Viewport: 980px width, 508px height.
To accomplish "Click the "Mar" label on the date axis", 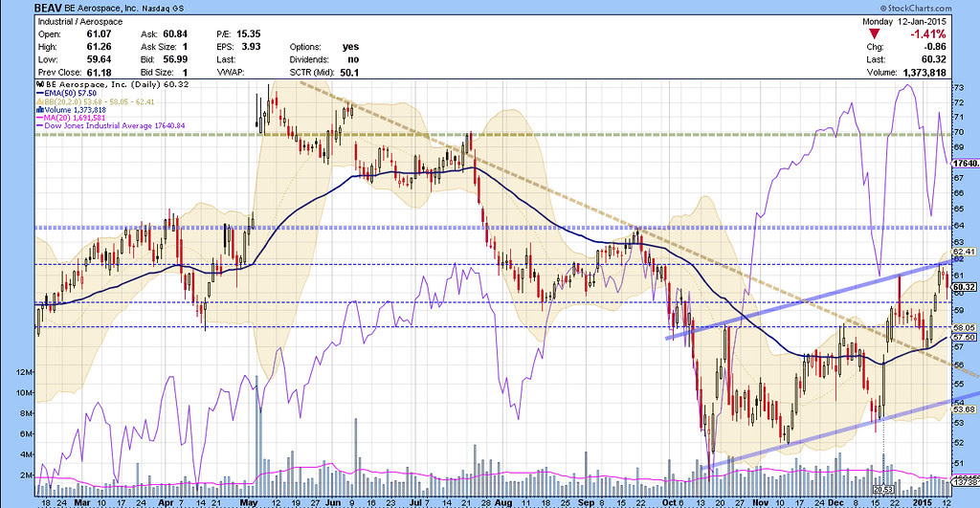I will tap(82, 502).
